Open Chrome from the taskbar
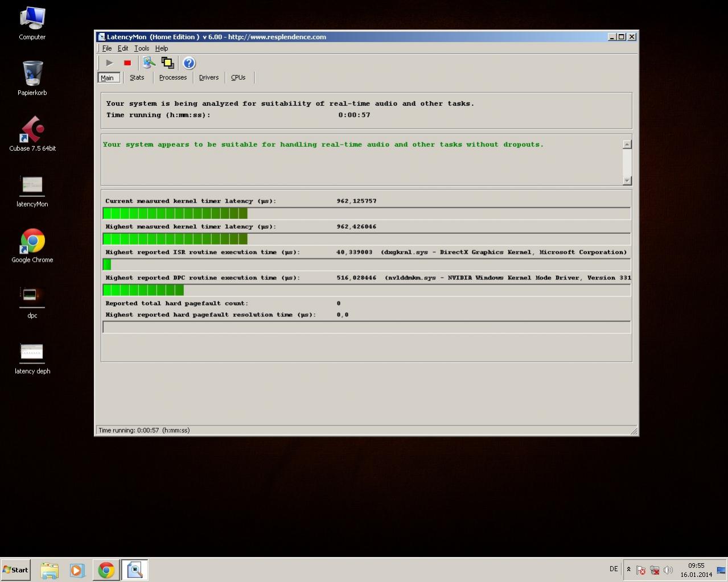 [x=106, y=570]
